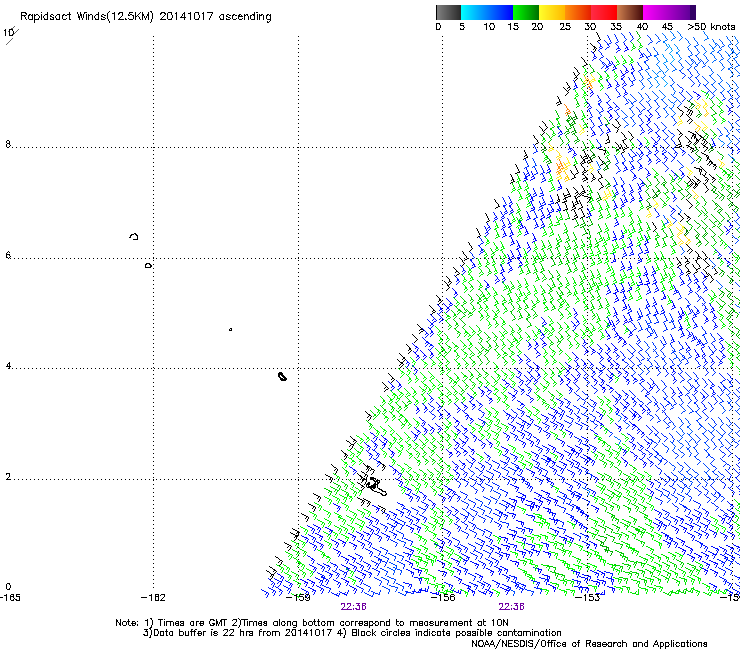The width and height of the screenshot is (740, 650).
Task: Click the -165 longitude axis label
Action: pos(10,598)
